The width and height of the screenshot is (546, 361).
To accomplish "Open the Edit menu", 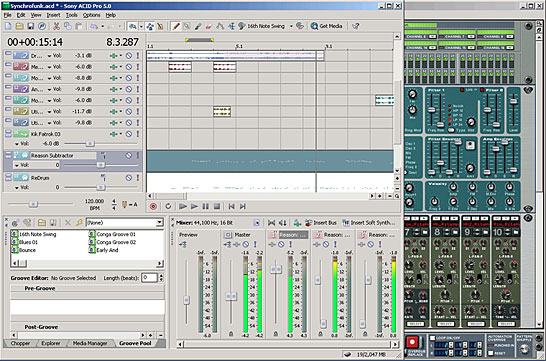I will click(21, 15).
